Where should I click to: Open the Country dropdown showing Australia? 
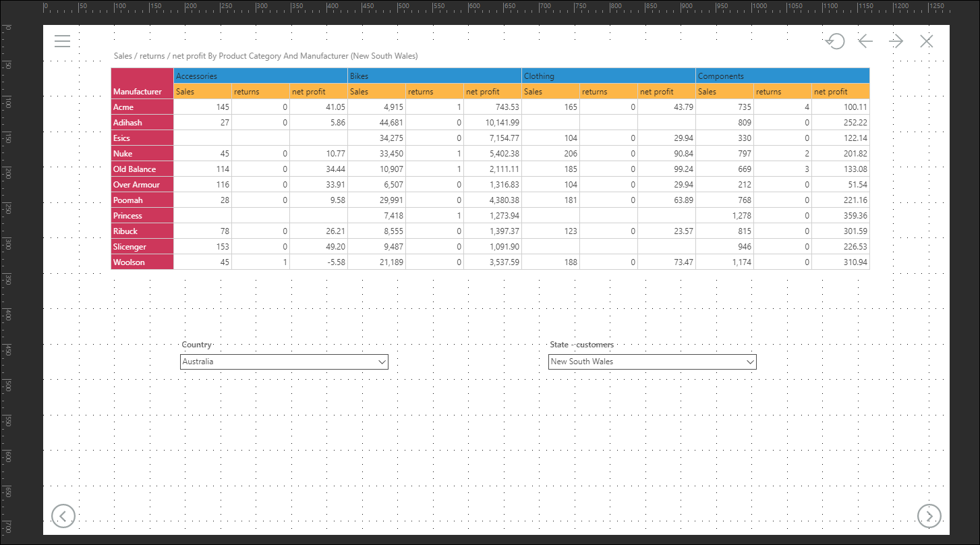(283, 362)
